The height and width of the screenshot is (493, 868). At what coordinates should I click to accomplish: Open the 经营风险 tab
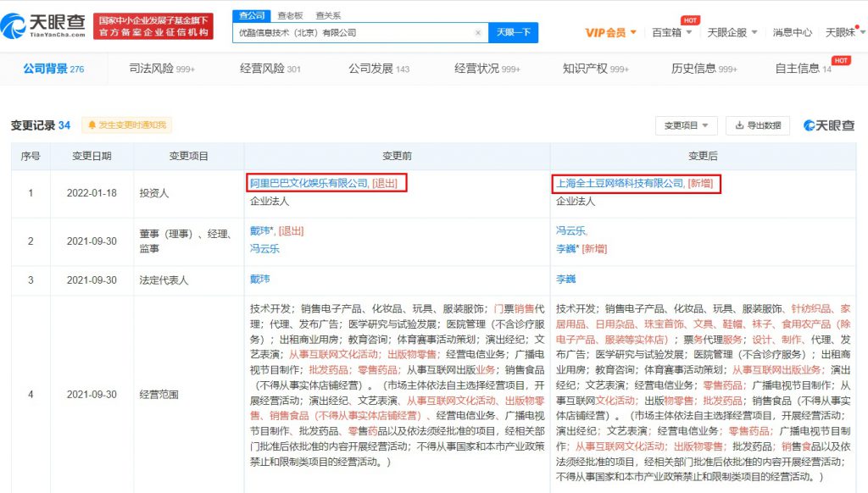click(270, 69)
